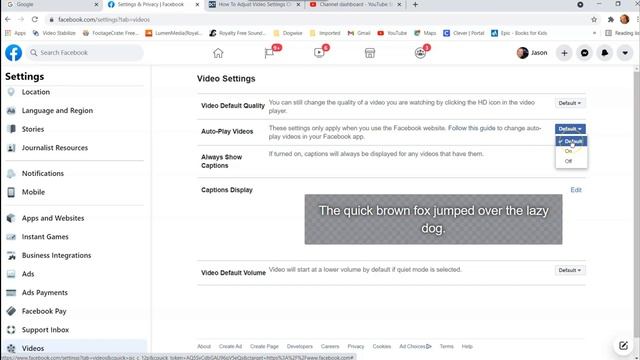This screenshot has width=640, height=360.
Task: Click the About footer link
Action: click(204, 346)
